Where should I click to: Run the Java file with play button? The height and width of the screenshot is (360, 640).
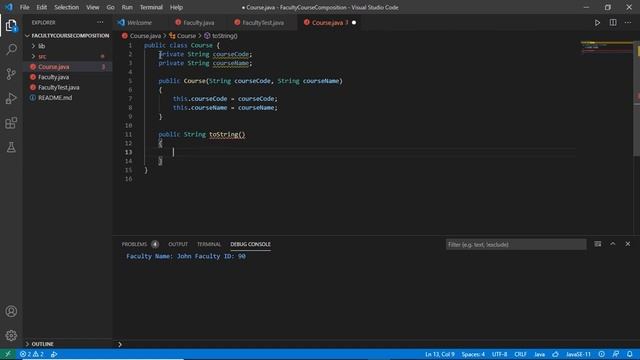point(597,23)
